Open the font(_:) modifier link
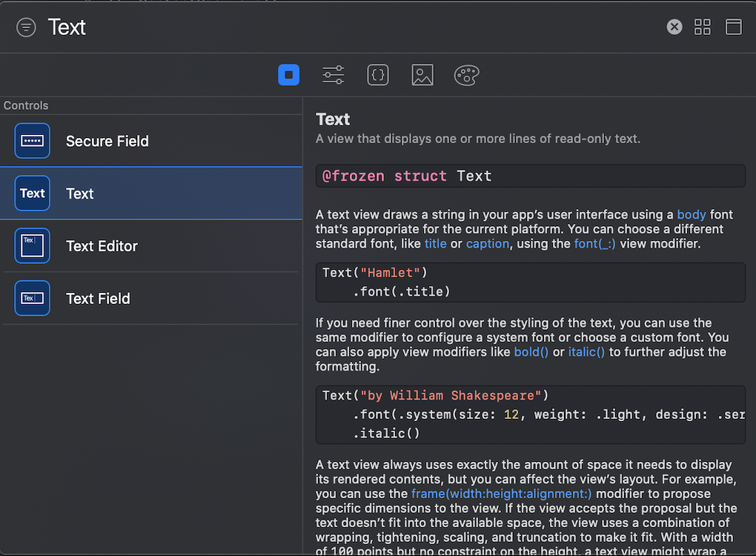Screen dimensions: 756x556 596,243
